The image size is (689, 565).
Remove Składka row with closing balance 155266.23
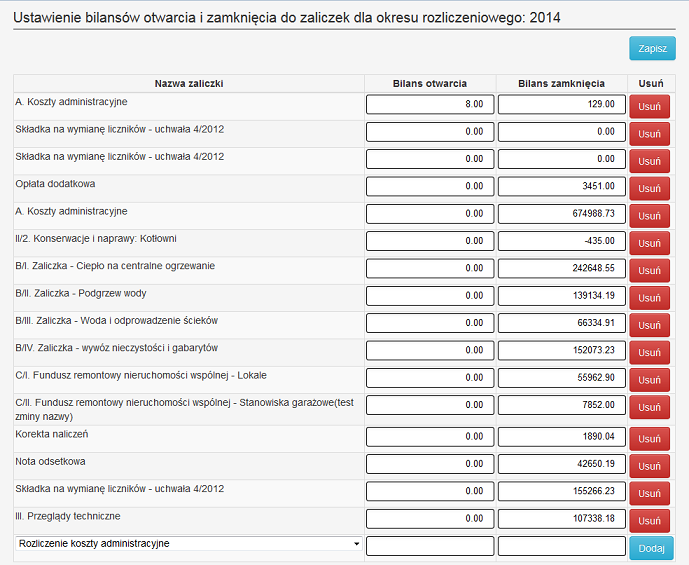649,493
